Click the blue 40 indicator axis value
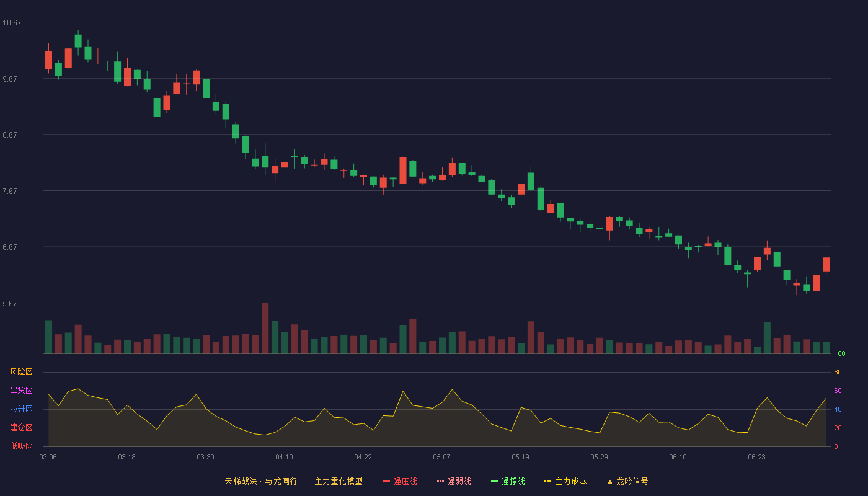This screenshot has width=868, height=496. pyautogui.click(x=838, y=409)
